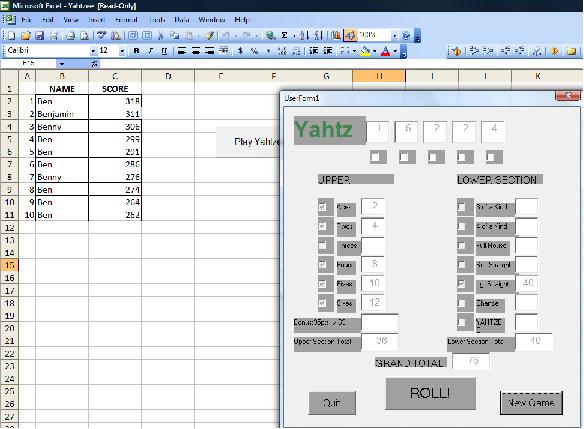Toggle the Fives checkbox
Viewport: 584px width, 429px height.
(x=323, y=284)
